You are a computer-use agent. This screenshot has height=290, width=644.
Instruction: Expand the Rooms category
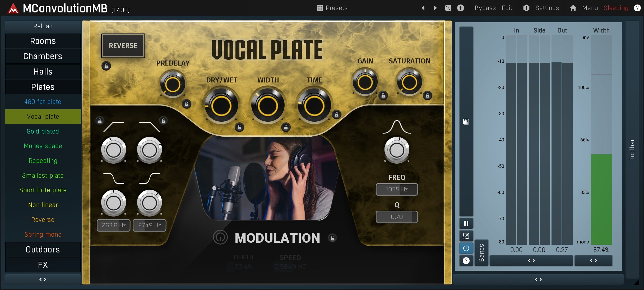(43, 41)
